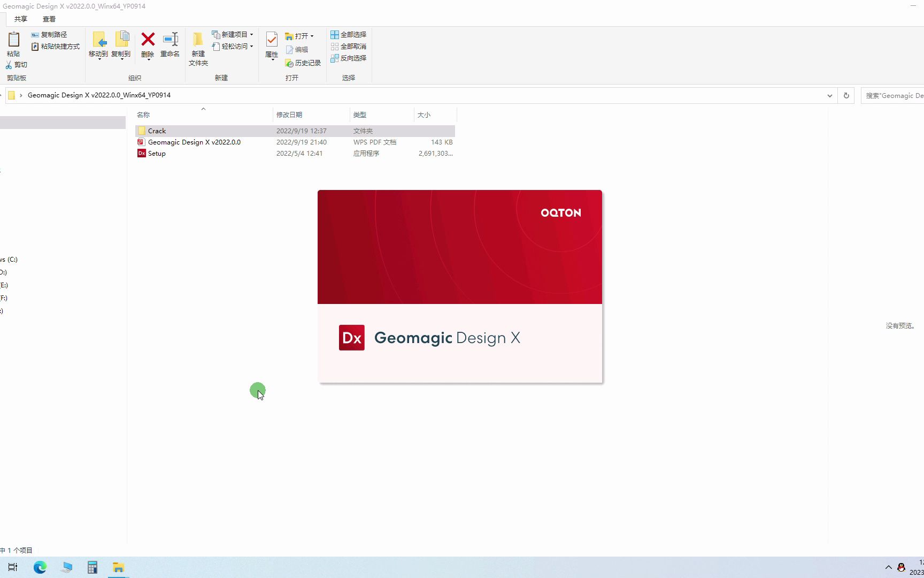Open the Move to (移动到) button

click(99, 45)
